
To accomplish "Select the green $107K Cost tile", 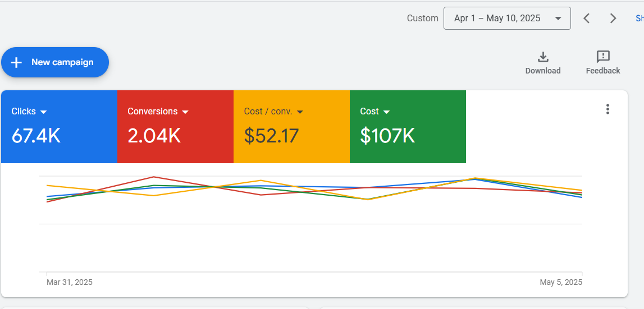I will (408, 126).
